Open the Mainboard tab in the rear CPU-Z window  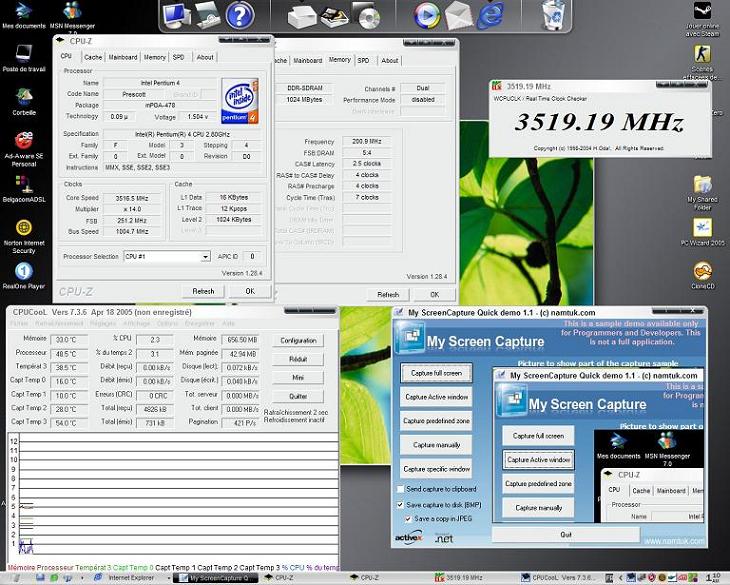[x=308, y=61]
